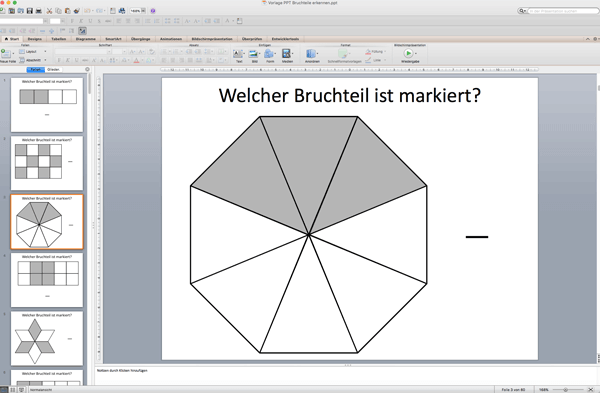Open the Anordnen dropdown arrow
The image size is (600, 393).
318,54
